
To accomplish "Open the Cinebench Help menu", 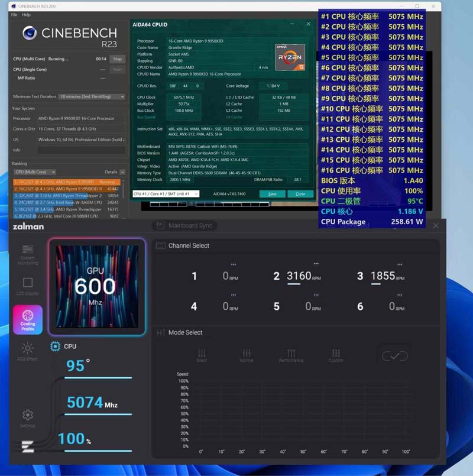I will point(26,15).
